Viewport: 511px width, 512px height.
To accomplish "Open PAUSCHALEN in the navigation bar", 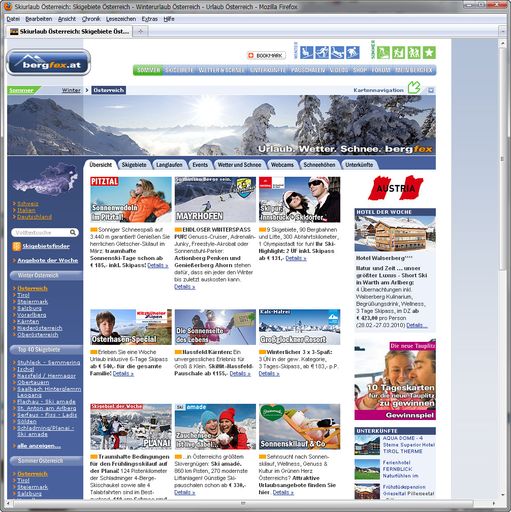I will pos(308,70).
